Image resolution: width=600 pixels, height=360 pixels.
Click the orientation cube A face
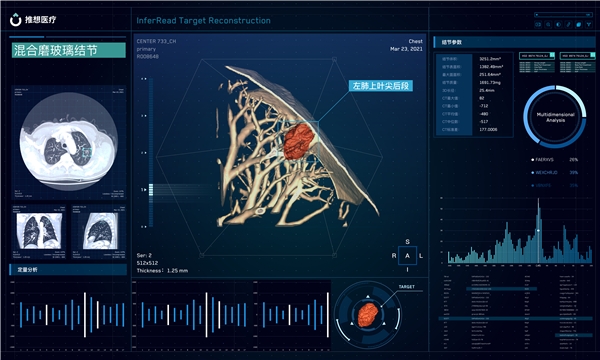coord(407,256)
